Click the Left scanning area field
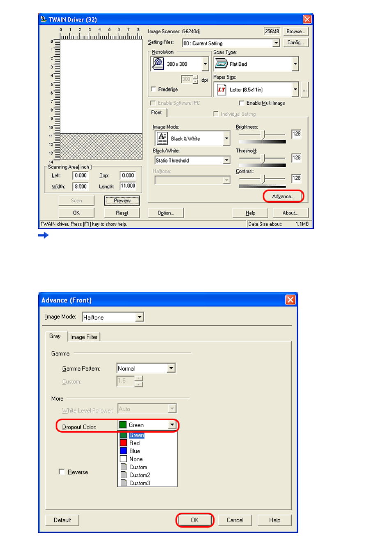This screenshot has height=555, width=392. pyautogui.click(x=81, y=175)
